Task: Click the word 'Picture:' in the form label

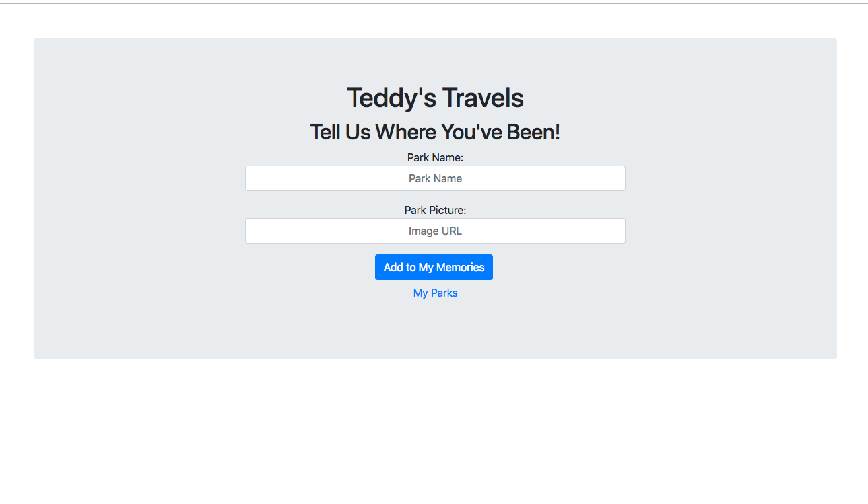Action: click(448, 210)
